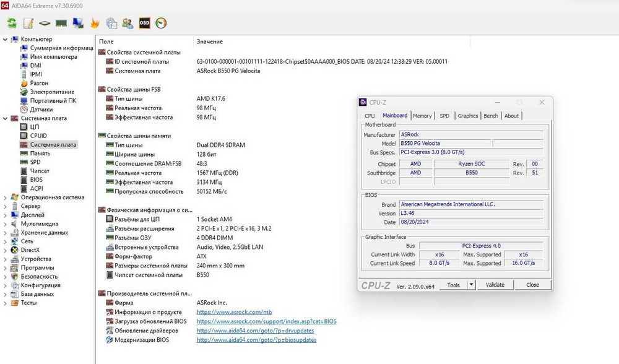Click the Validate button in CPU-Z
619x364 pixels.
click(x=495, y=285)
